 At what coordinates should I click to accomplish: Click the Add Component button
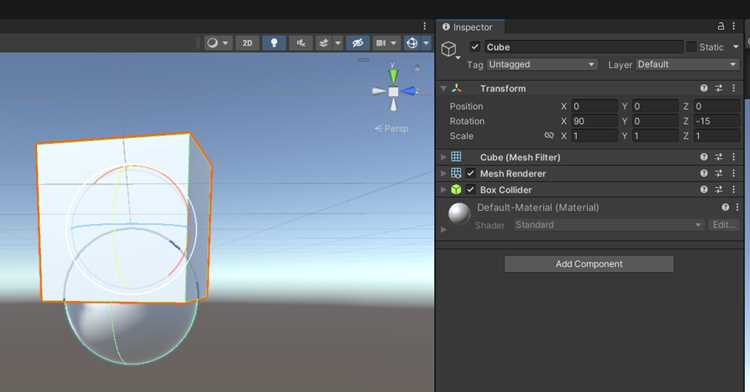[x=589, y=264]
